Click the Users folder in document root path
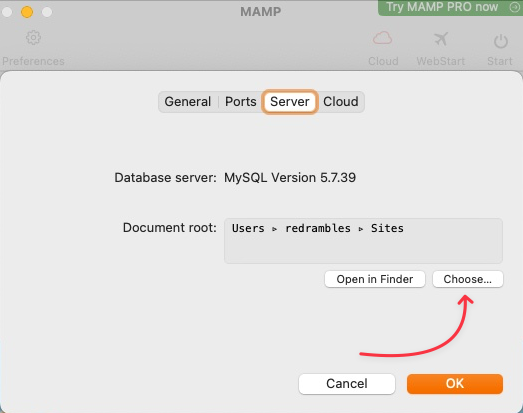This screenshot has height=413, width=523. pos(248,228)
